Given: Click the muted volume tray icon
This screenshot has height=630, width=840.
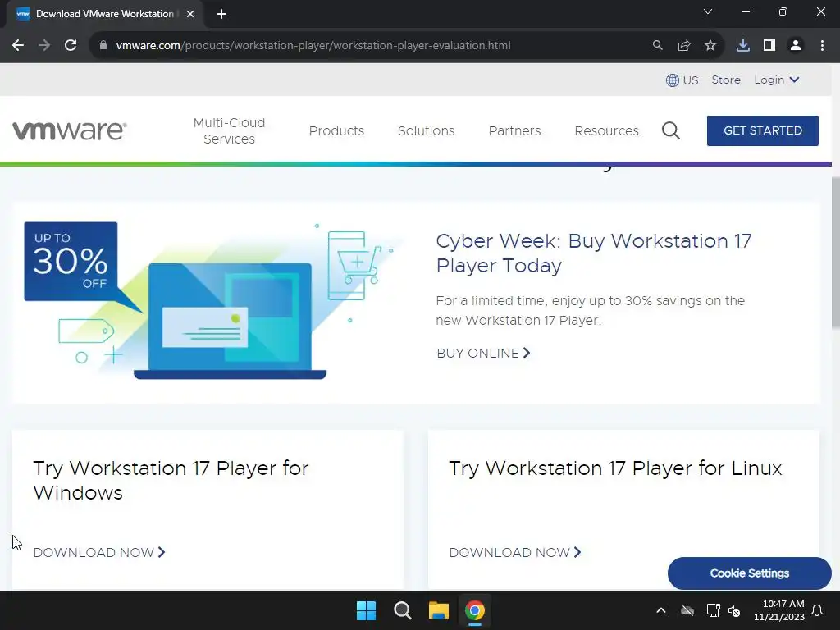Looking at the screenshot, I should pos(734,610).
